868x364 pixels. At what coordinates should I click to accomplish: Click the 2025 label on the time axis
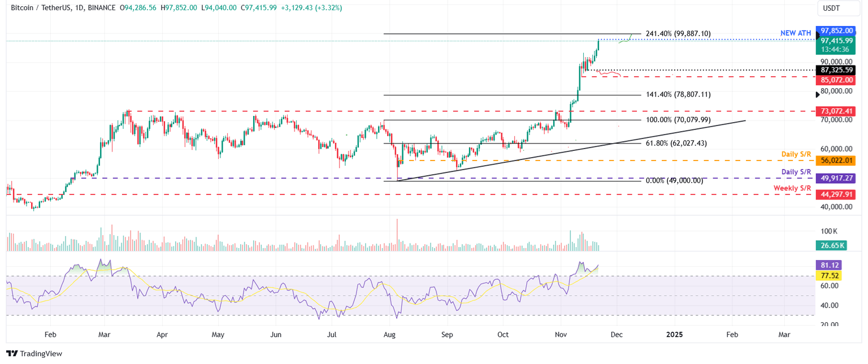674,335
